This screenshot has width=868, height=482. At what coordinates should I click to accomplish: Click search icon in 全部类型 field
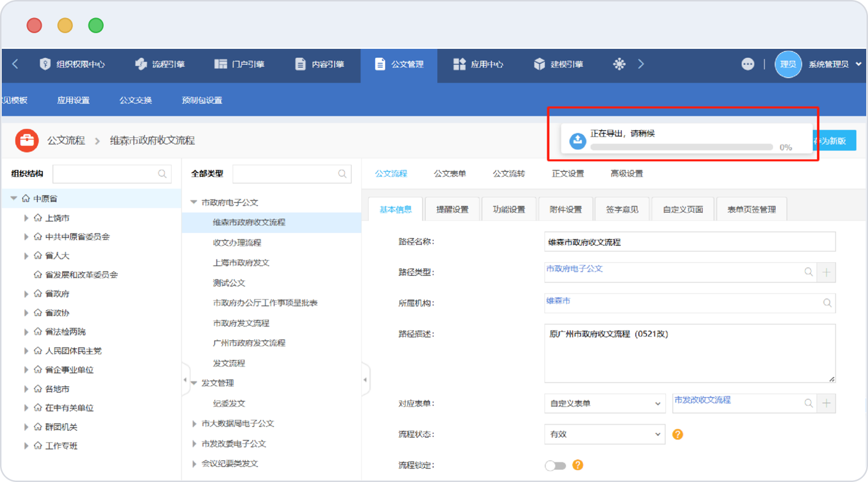pos(342,174)
